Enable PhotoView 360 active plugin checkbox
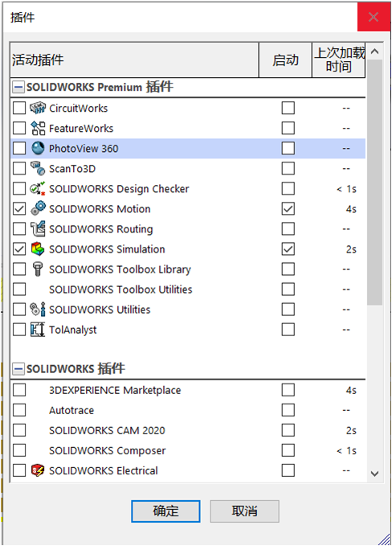This screenshot has width=392, height=546. click(19, 148)
